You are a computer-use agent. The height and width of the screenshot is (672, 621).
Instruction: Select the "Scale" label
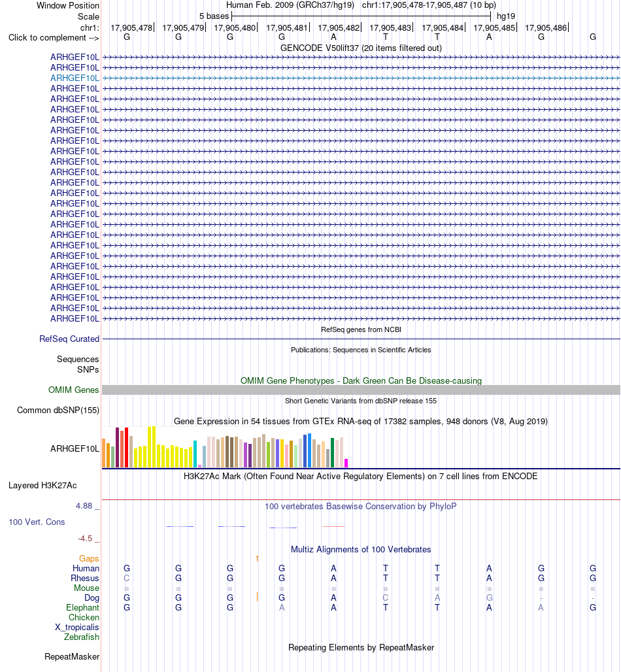[x=88, y=17]
